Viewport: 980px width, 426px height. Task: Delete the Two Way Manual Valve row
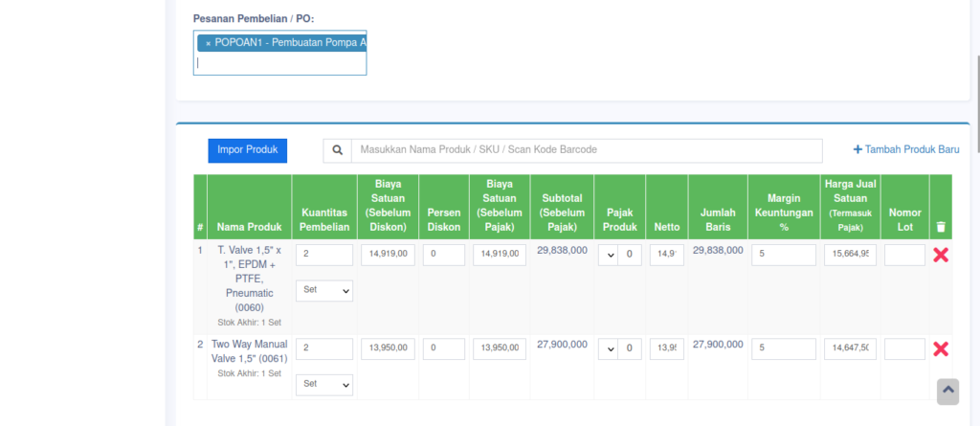940,348
